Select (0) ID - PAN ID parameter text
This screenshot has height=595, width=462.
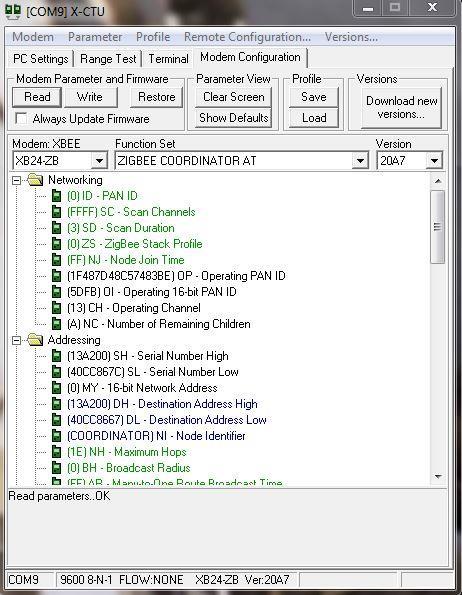[x=102, y=196]
